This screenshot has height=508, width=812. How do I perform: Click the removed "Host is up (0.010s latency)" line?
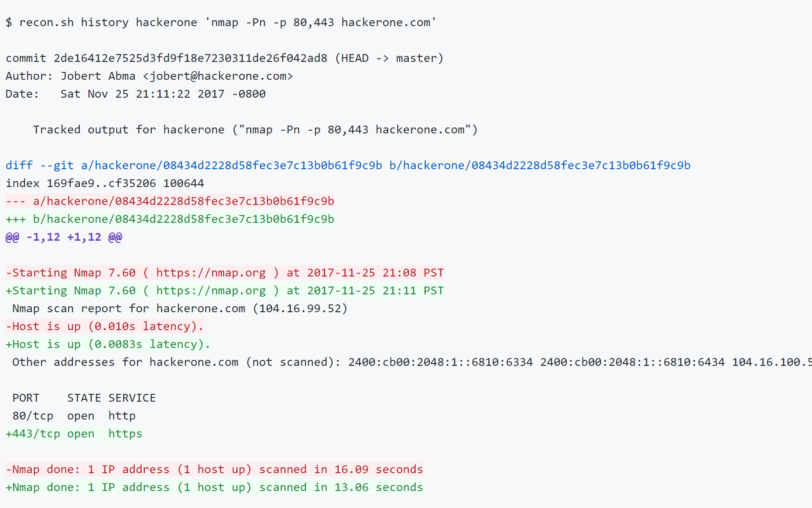(x=104, y=326)
